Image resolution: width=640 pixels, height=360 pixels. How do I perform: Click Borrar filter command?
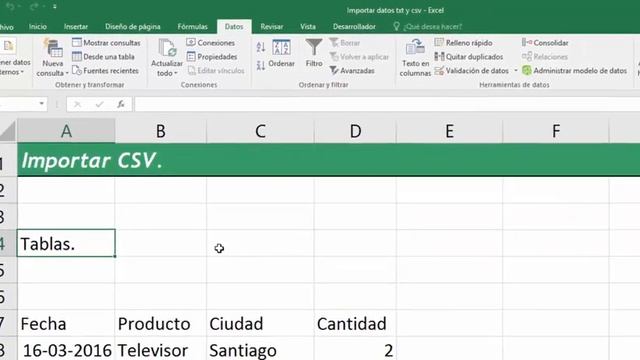pos(345,42)
